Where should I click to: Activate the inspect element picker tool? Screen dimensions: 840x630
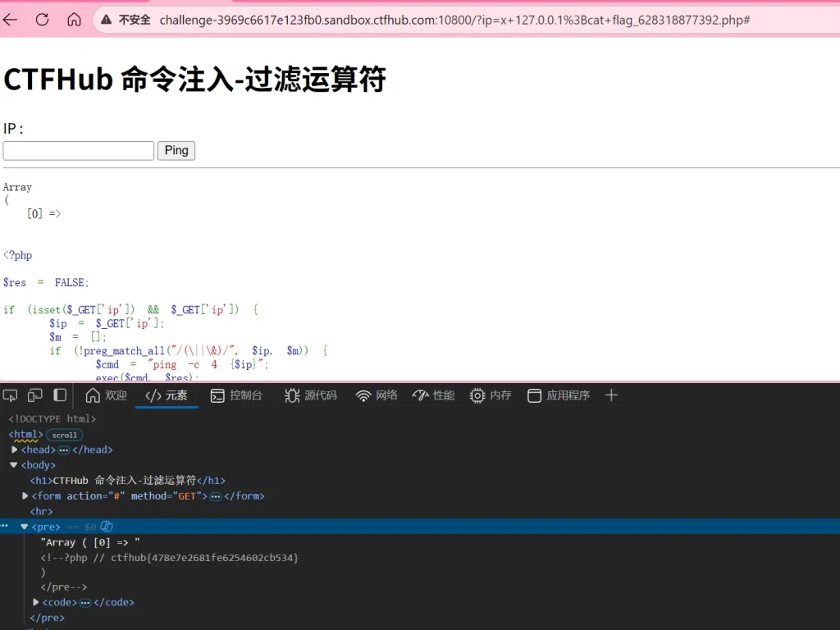coord(10,395)
